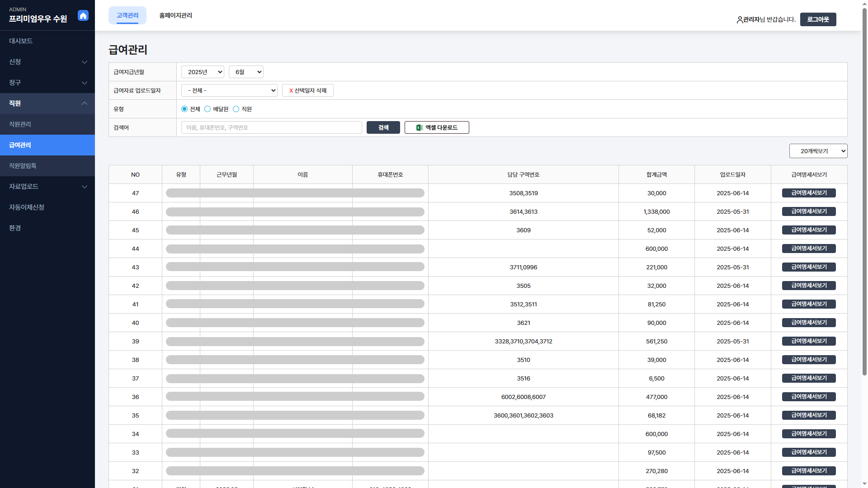The width and height of the screenshot is (868, 488).
Task: Open the 20개씩보기 page size dropdown
Action: pos(818,151)
